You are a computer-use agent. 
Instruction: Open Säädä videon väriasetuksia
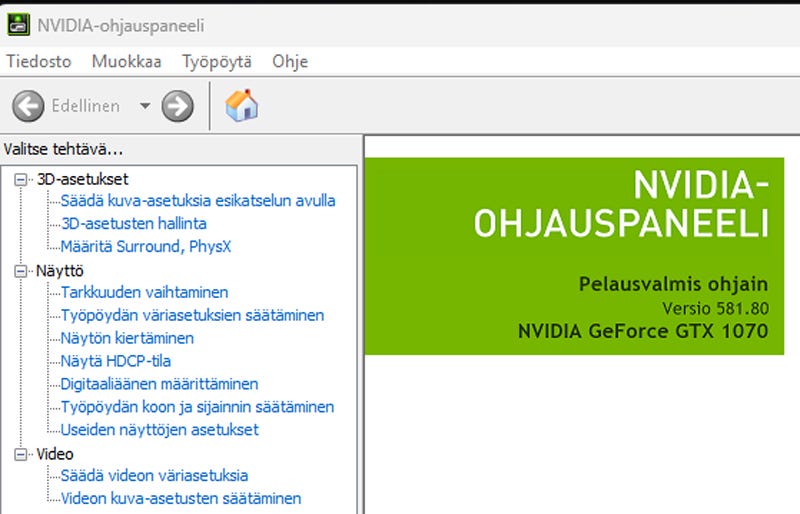point(154,476)
